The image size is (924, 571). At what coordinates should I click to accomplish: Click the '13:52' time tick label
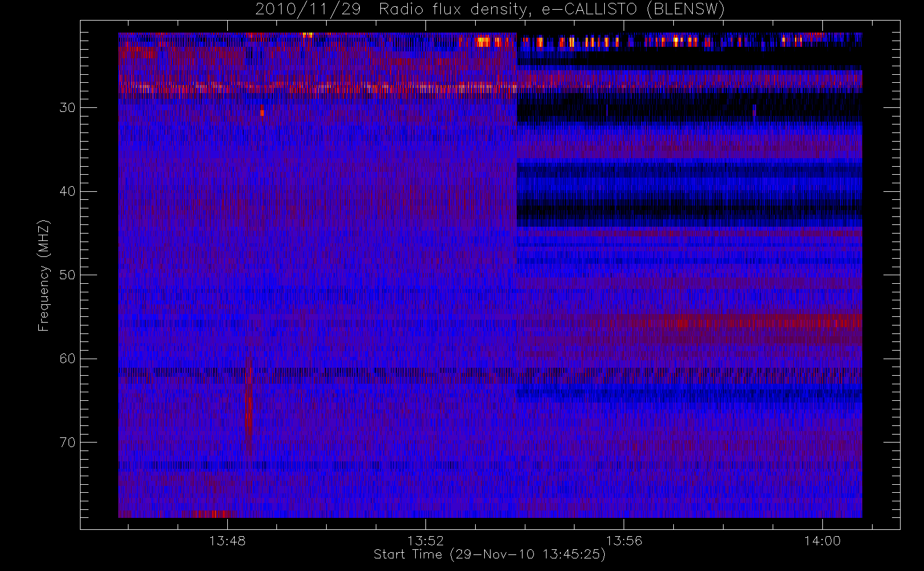(x=425, y=541)
